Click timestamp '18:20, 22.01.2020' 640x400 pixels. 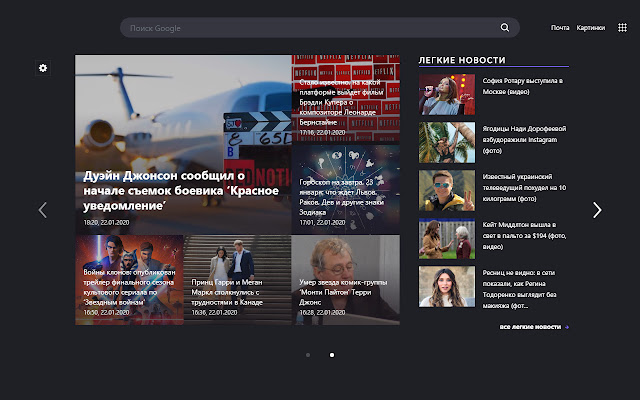click(x=106, y=222)
